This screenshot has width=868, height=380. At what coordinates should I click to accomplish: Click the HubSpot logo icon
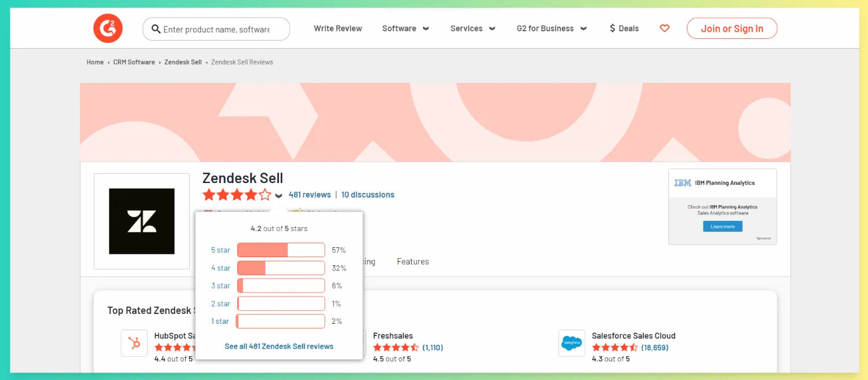[134, 343]
